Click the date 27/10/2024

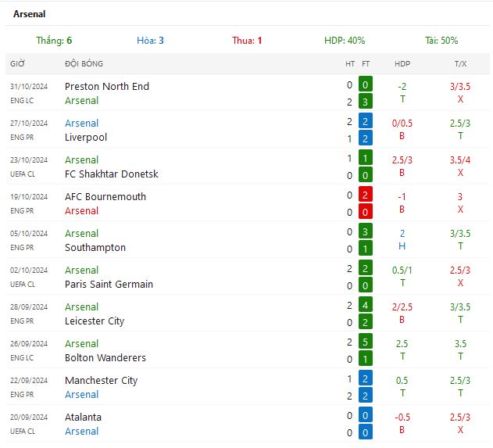coord(29,124)
